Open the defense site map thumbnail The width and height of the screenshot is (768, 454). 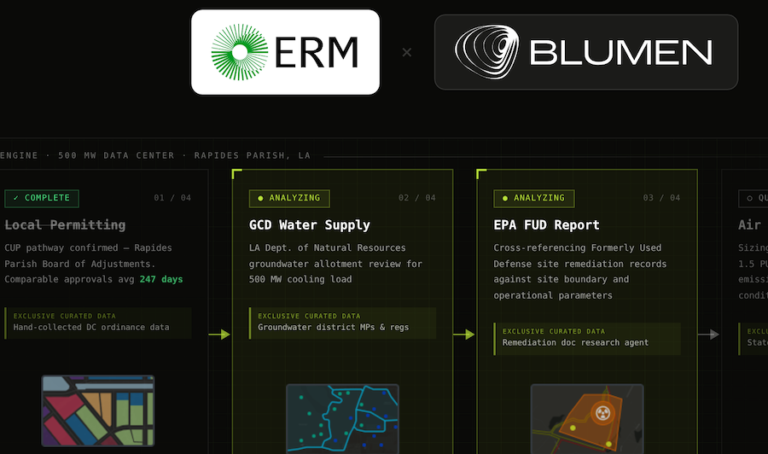click(587, 419)
